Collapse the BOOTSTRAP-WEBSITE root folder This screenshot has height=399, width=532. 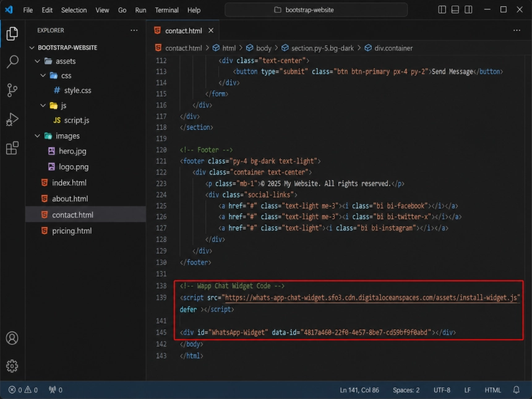click(x=32, y=48)
